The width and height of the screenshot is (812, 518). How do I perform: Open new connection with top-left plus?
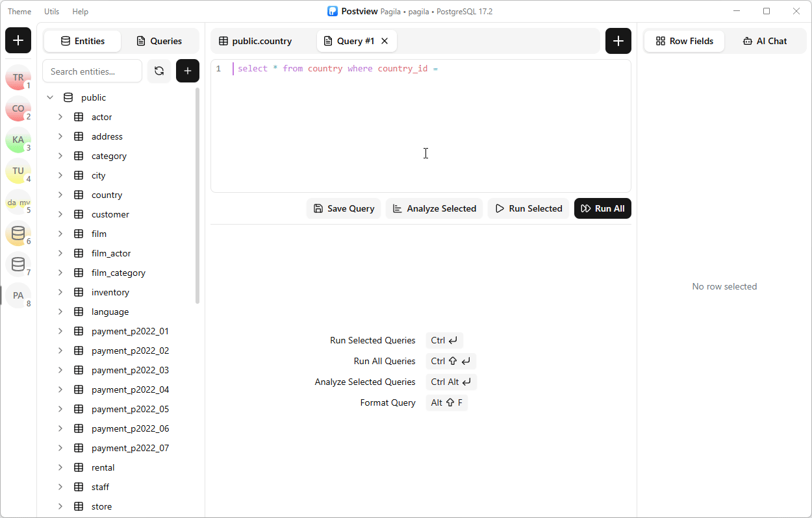click(x=18, y=40)
